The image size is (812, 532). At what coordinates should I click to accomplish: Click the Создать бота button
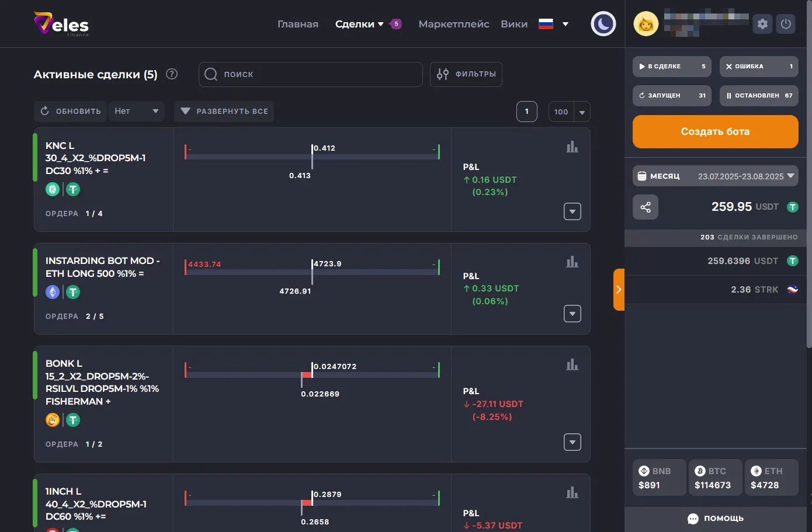715,131
